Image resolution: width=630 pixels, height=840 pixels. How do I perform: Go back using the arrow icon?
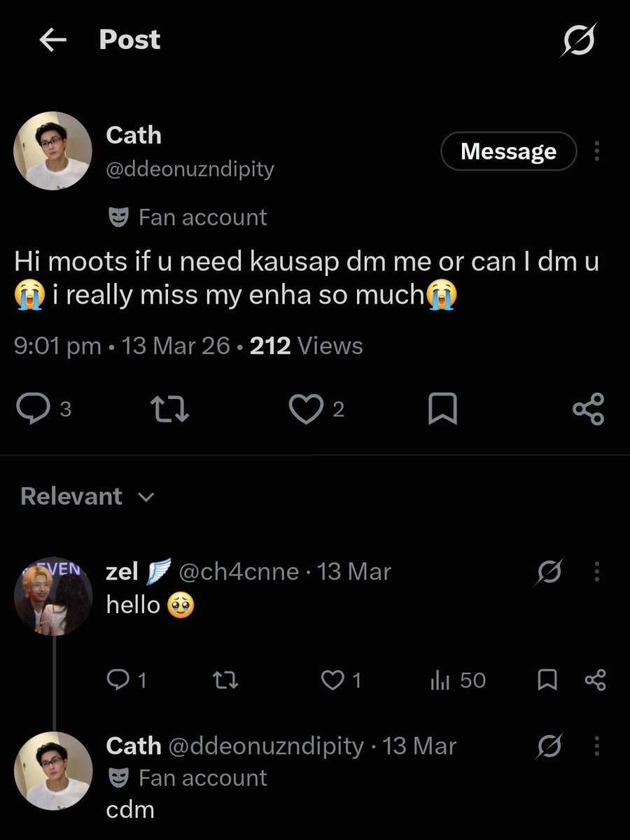pyautogui.click(x=52, y=41)
